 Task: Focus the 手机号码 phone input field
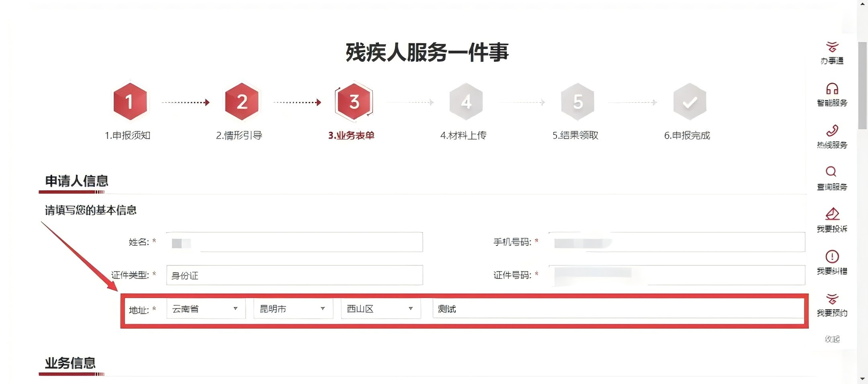[677, 242]
